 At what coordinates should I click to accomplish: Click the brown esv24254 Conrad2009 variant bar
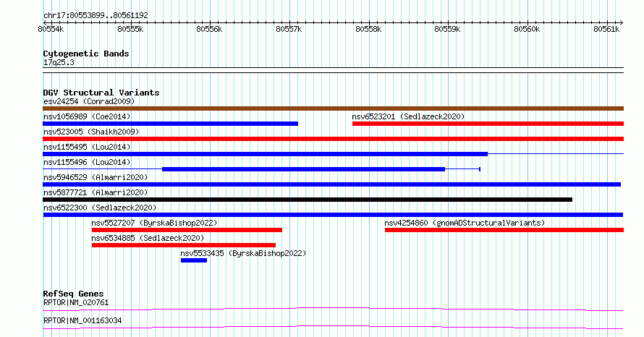(333, 108)
